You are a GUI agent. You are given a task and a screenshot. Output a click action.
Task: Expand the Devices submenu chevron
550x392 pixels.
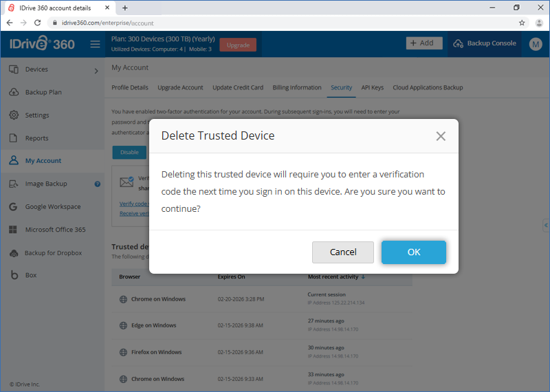(x=96, y=71)
